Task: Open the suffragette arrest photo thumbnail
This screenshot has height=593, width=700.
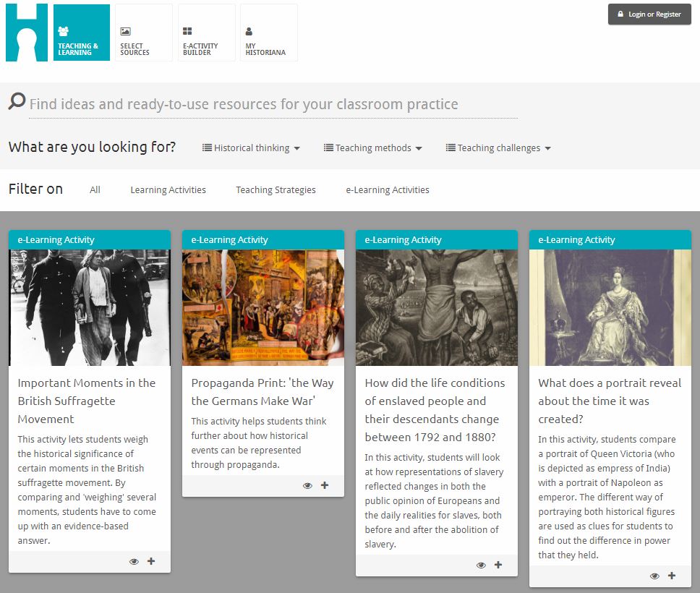Action: (90, 307)
